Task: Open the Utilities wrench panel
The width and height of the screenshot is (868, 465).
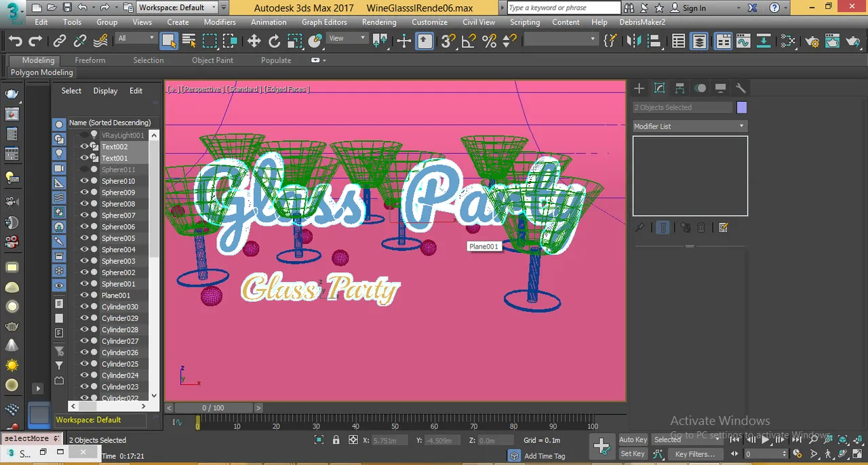Action: coord(741,88)
